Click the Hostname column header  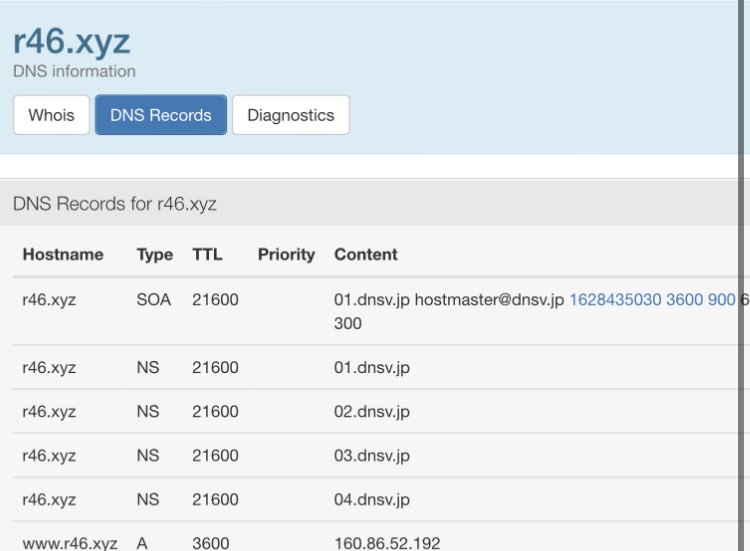pyautogui.click(x=63, y=254)
